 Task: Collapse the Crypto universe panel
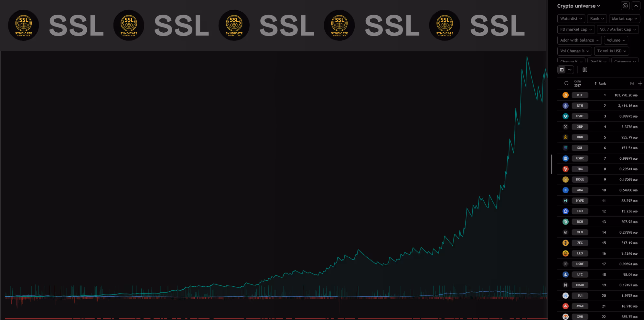637,5
